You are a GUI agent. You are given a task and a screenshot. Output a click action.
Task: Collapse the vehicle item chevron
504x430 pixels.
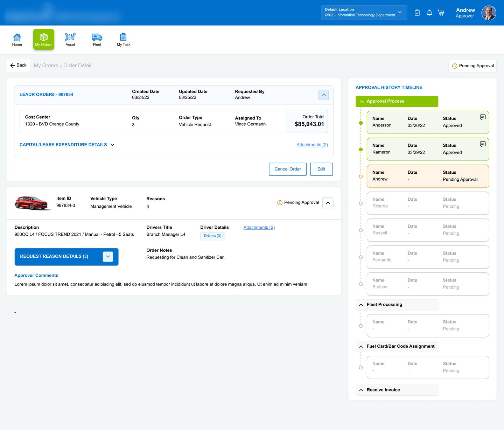click(328, 203)
